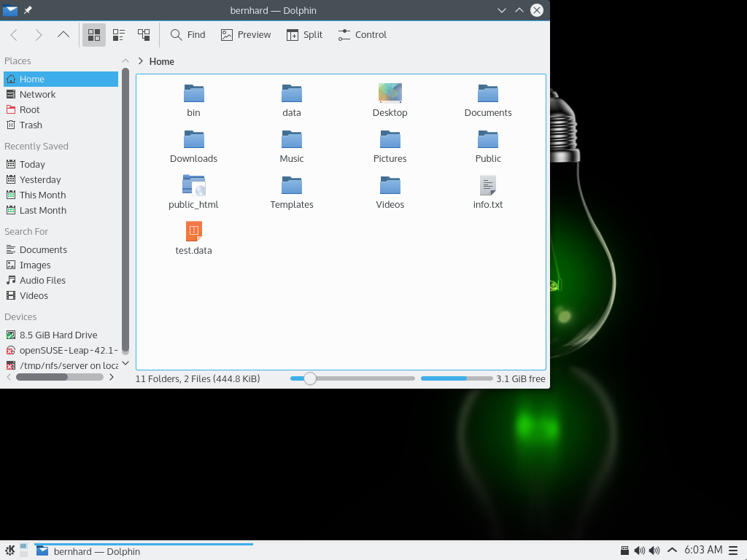
Task: Open the Control menu
Action: click(363, 35)
